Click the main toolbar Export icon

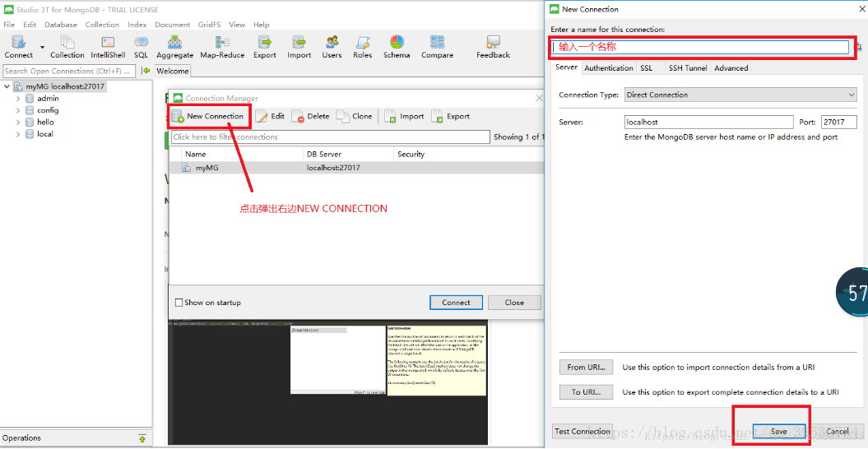tap(265, 47)
